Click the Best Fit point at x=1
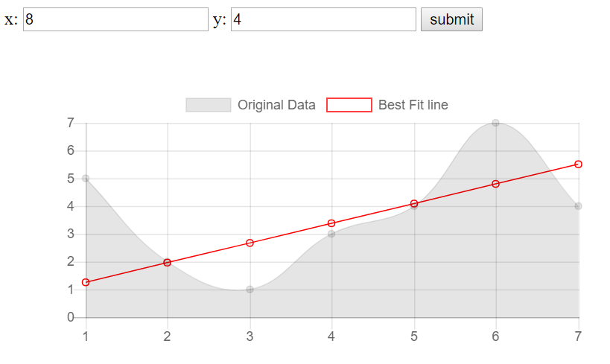 [x=86, y=282]
